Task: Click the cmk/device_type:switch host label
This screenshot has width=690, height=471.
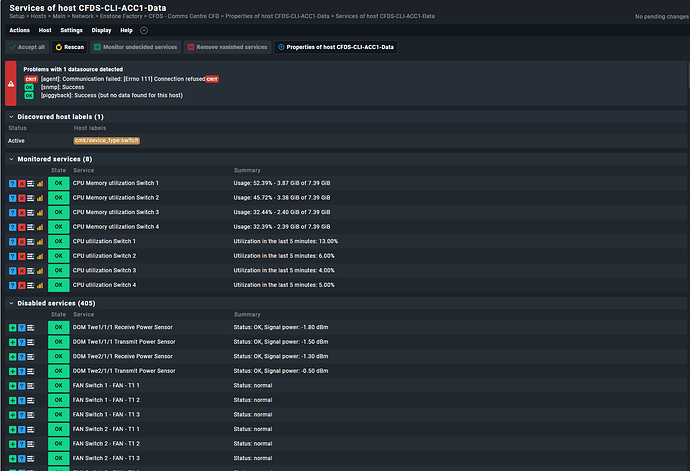Action: 106,140
